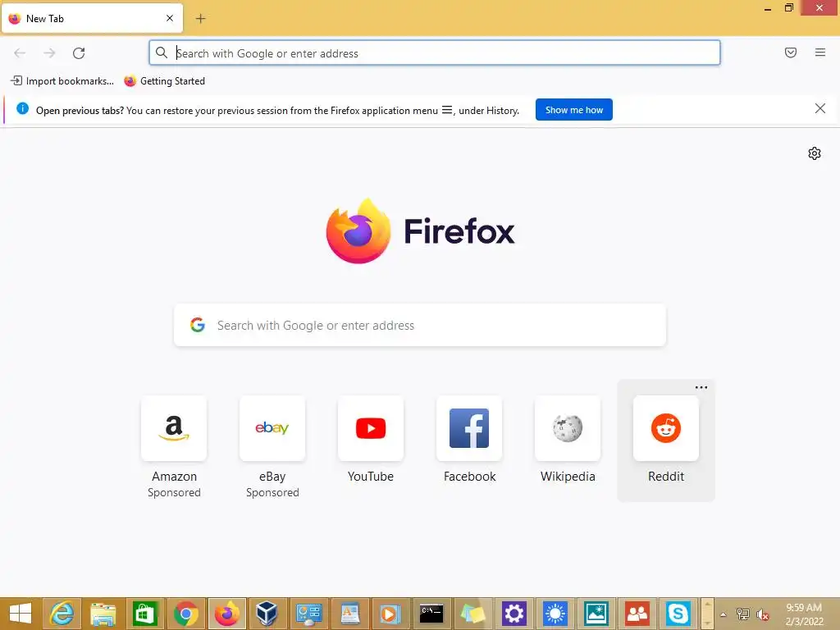Open the Firefox application menu
The height and width of the screenshot is (630, 840).
819,52
